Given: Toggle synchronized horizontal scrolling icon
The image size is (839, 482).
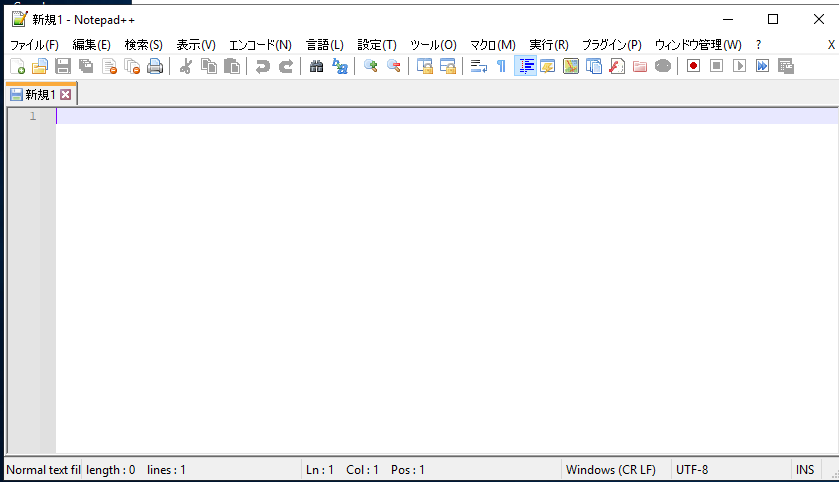Looking at the screenshot, I should pyautogui.click(x=447, y=66).
